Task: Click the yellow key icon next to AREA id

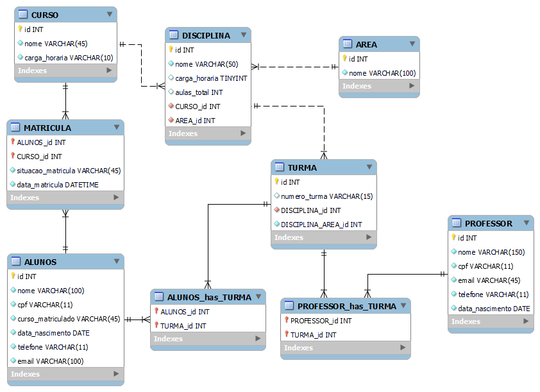Action: 344,58
